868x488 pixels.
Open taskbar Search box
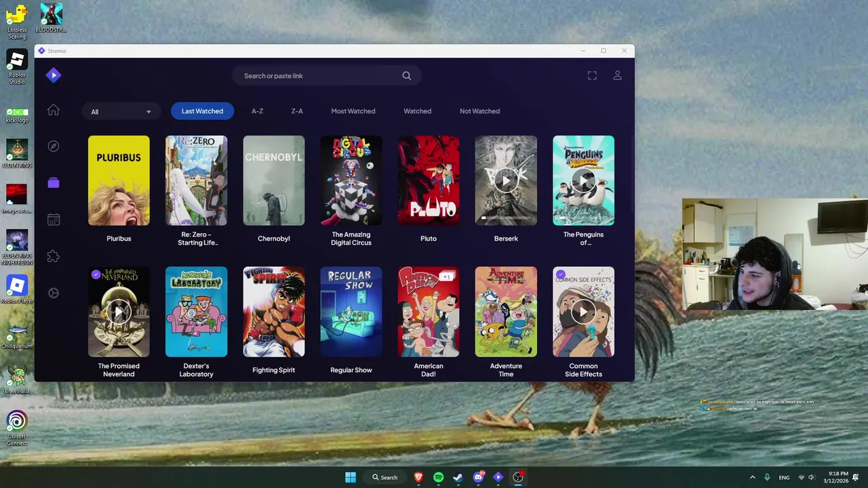pyautogui.click(x=385, y=477)
